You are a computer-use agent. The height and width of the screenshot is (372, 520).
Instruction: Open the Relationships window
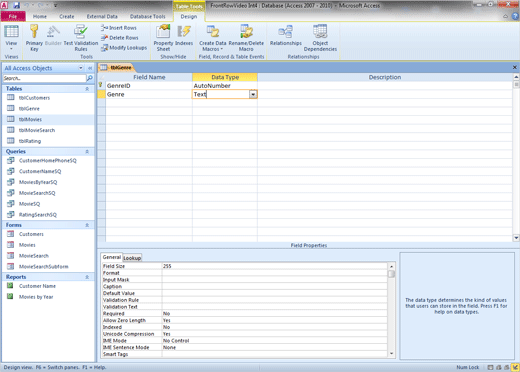pos(286,35)
